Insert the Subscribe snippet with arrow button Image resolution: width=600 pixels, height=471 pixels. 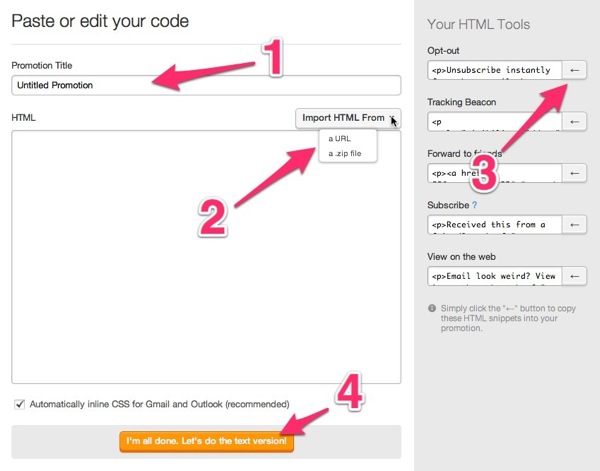click(x=574, y=225)
